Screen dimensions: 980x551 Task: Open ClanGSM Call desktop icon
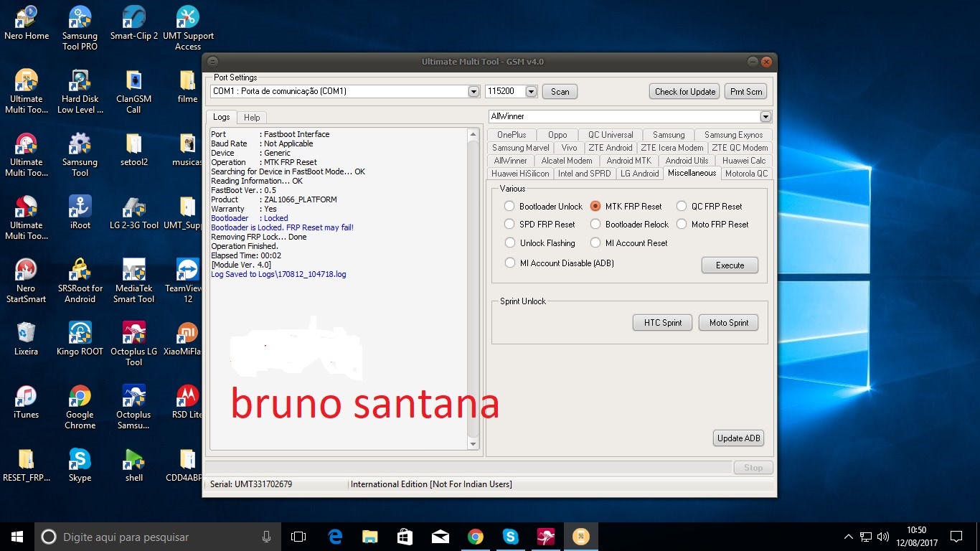134,91
